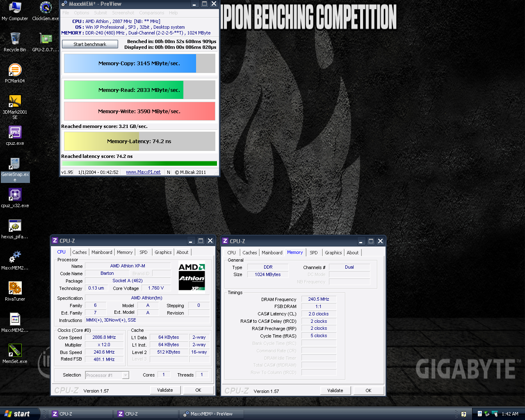Switch to Mainboard tab in Processor CPU-Z window
The height and width of the screenshot is (420, 525).
click(x=102, y=252)
